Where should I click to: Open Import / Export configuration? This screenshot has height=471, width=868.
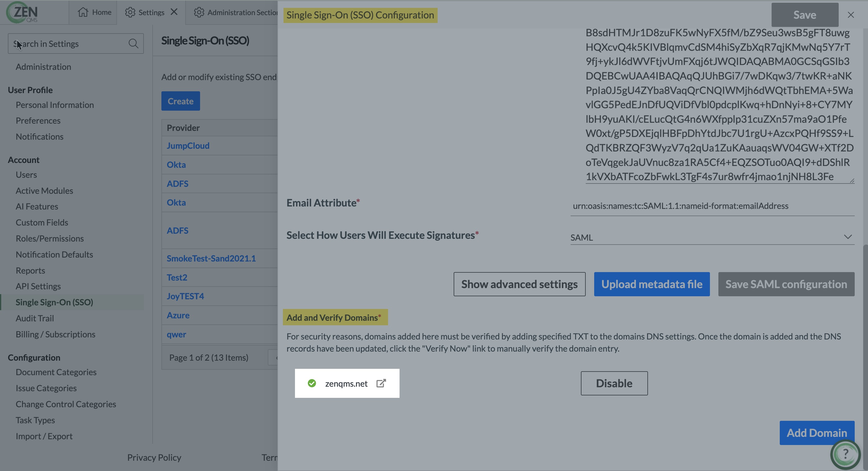[44, 436]
